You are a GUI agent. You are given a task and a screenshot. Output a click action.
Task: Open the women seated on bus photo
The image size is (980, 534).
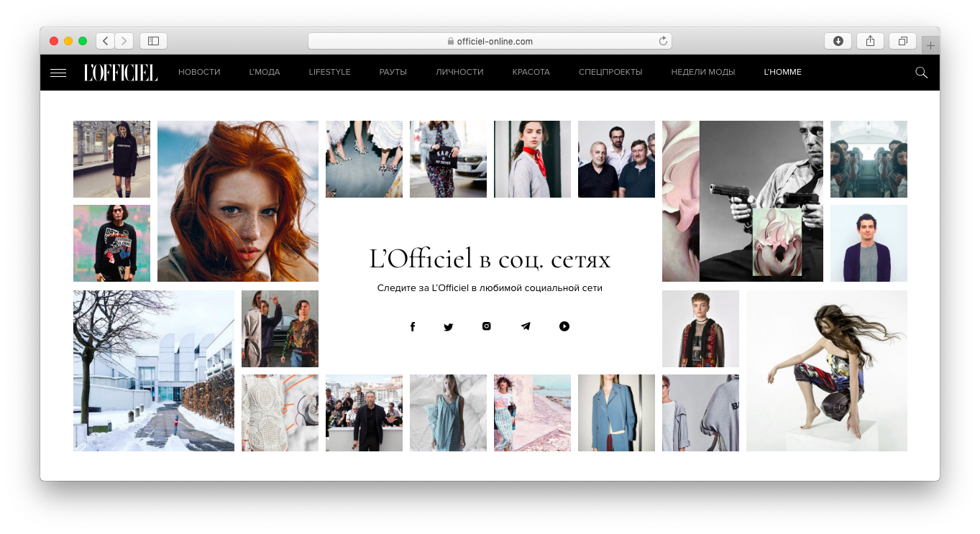[869, 159]
